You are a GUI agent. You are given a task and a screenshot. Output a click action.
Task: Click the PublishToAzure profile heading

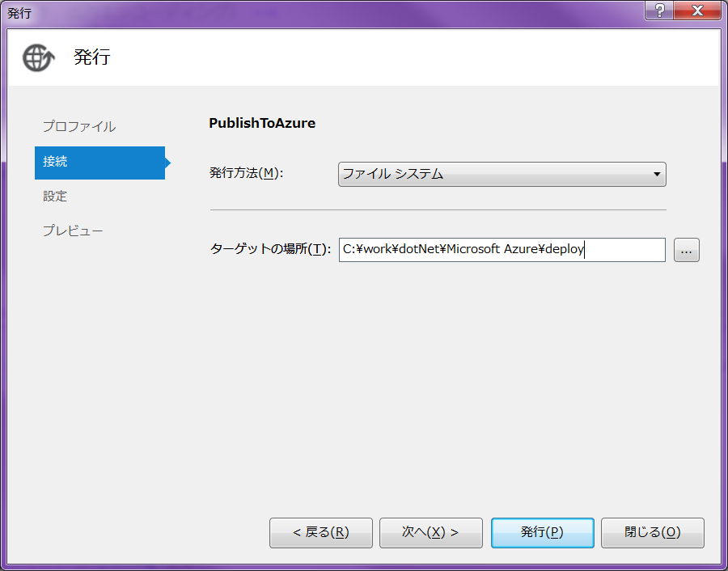pos(262,123)
